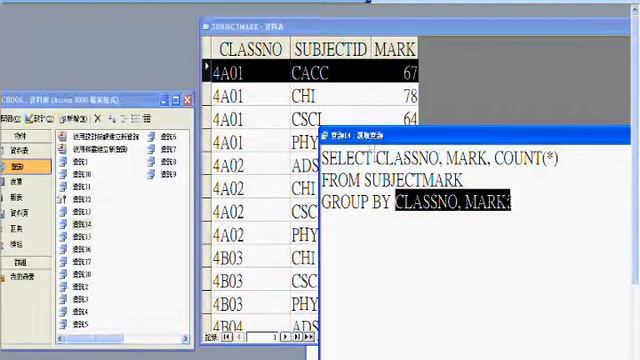Click the mark value 67
Image resolution: width=640 pixels, height=360 pixels.
coord(409,73)
